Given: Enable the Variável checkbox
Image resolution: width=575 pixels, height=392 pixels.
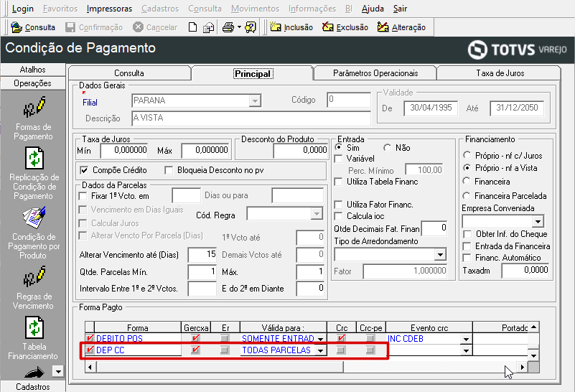Looking at the screenshot, I should pos(339,159).
